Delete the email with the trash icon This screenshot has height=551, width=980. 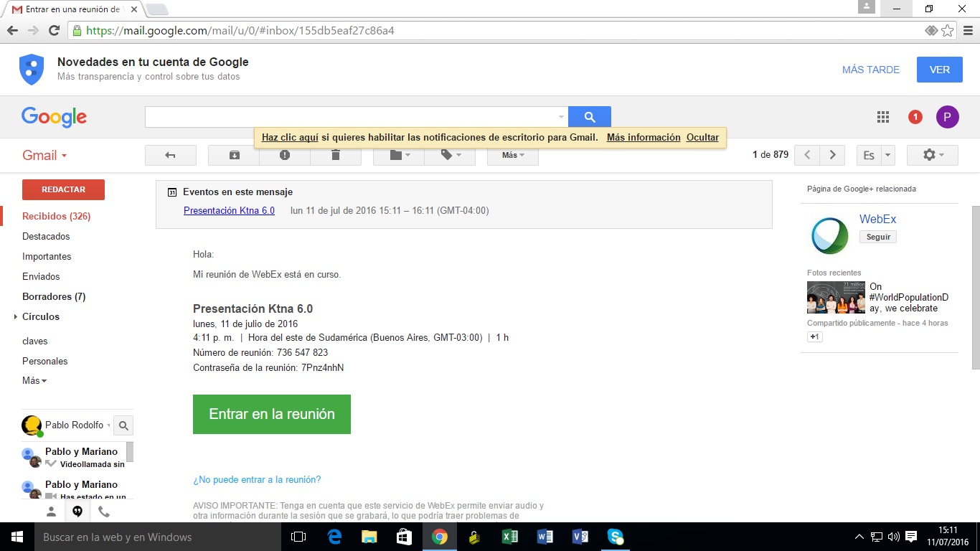[336, 155]
